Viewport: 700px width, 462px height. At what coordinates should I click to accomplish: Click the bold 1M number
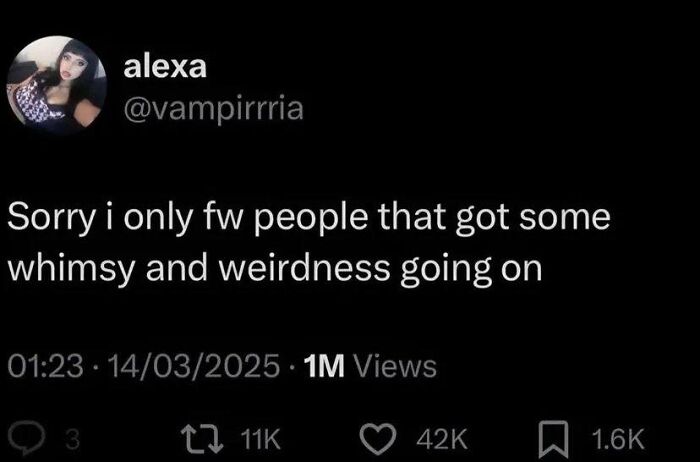tap(324, 366)
